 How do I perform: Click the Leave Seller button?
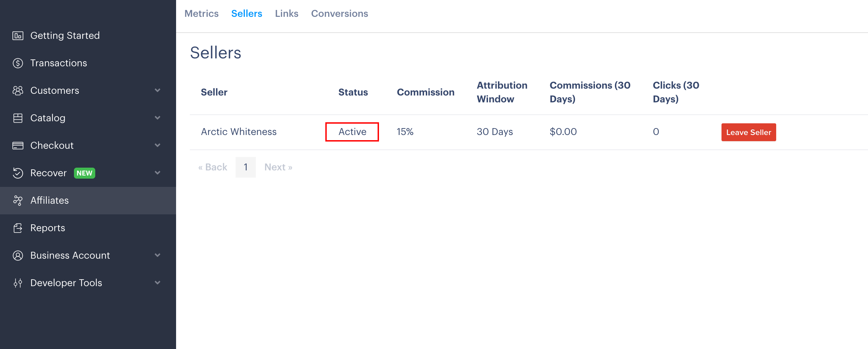pyautogui.click(x=749, y=132)
